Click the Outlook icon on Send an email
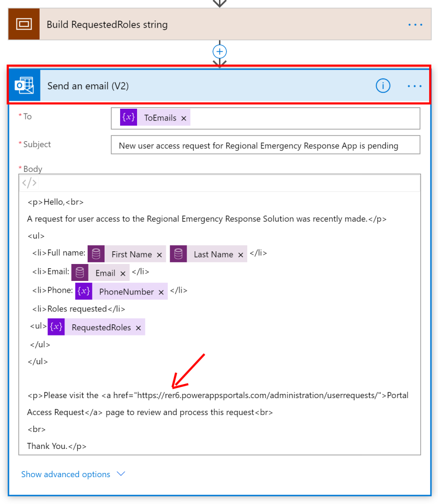The width and height of the screenshot is (438, 504). pos(24,86)
